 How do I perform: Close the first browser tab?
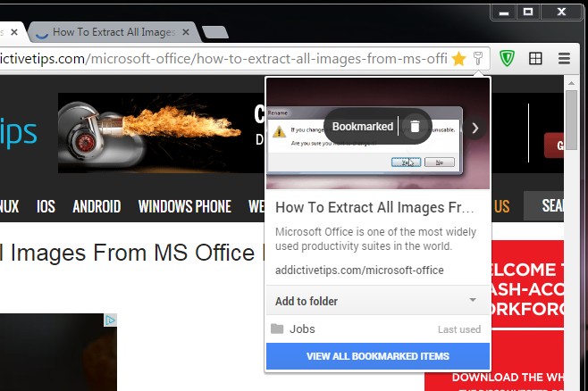(14, 32)
